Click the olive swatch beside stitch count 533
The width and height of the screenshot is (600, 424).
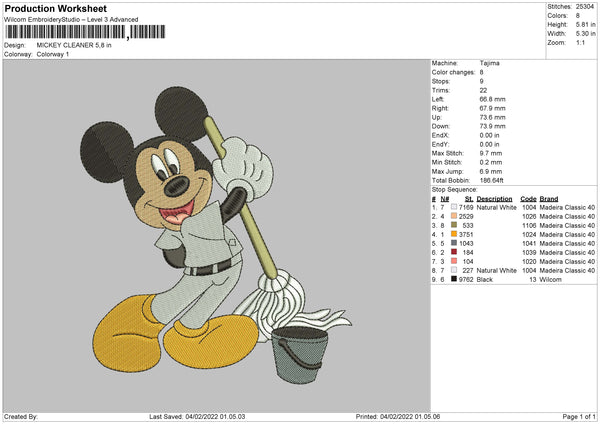[x=454, y=225]
